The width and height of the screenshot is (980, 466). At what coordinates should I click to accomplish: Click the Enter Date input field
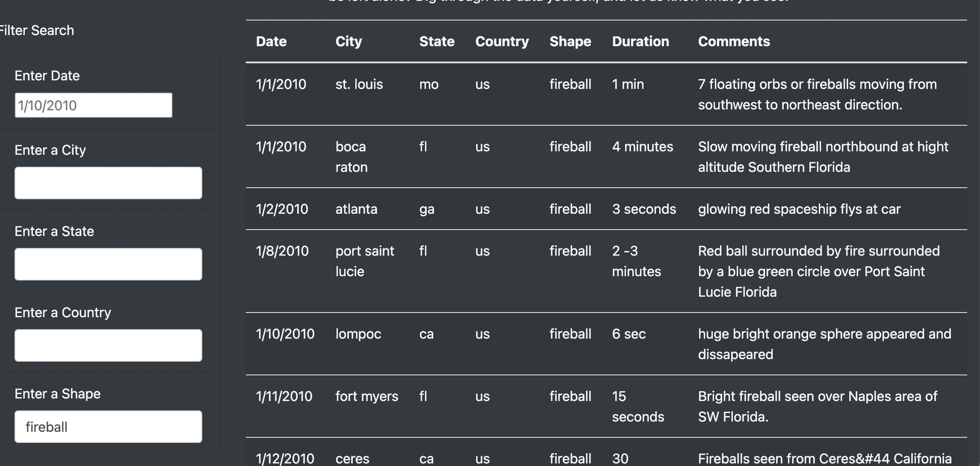coord(94,105)
